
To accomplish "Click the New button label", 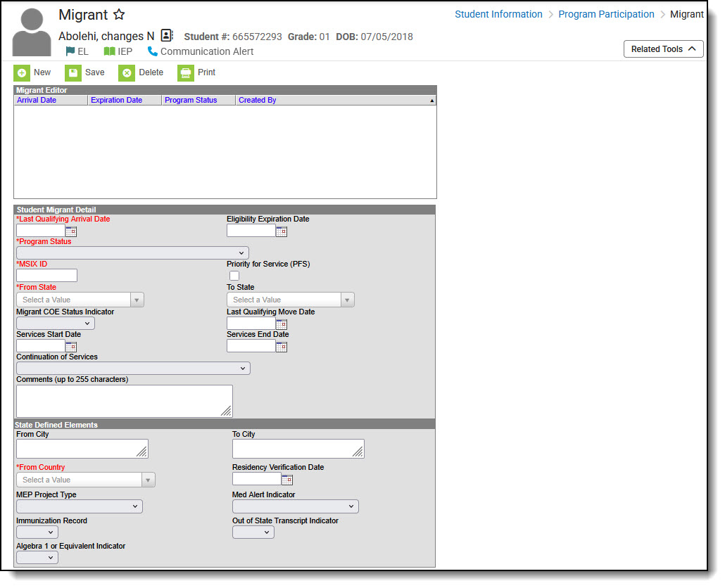I will click(42, 72).
